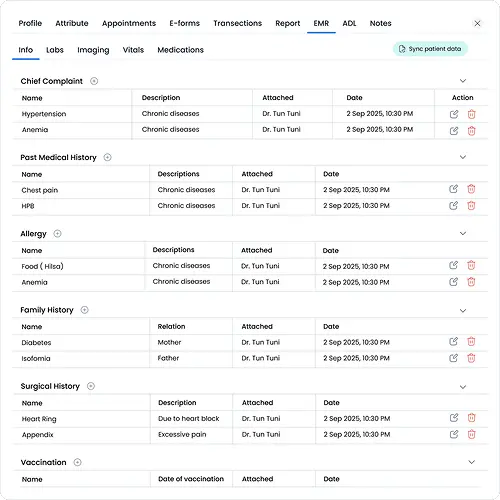Click the Sync patient data button
Image resolution: width=500 pixels, height=500 pixels.
coord(430,49)
